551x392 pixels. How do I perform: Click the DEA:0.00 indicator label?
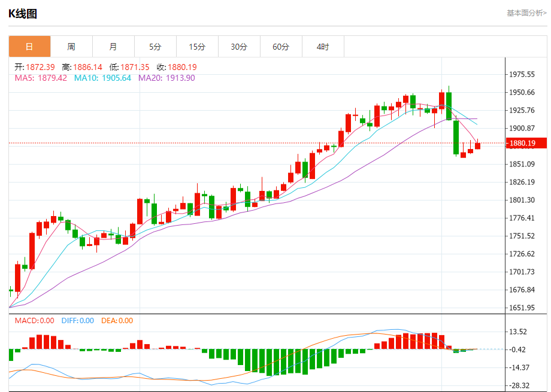click(x=117, y=321)
